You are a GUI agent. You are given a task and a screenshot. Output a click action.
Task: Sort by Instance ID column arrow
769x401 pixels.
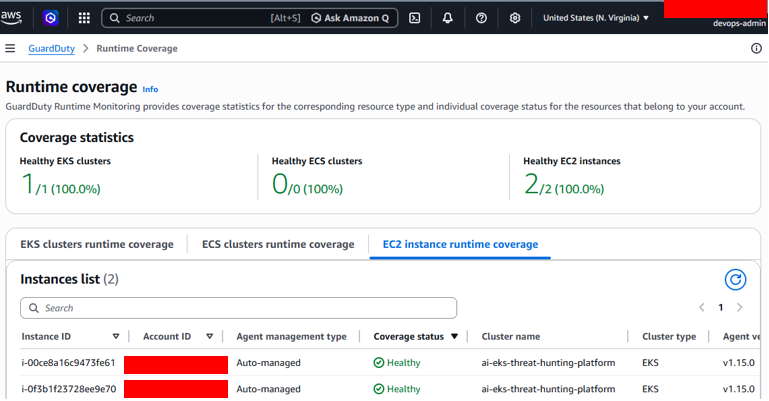(x=116, y=336)
